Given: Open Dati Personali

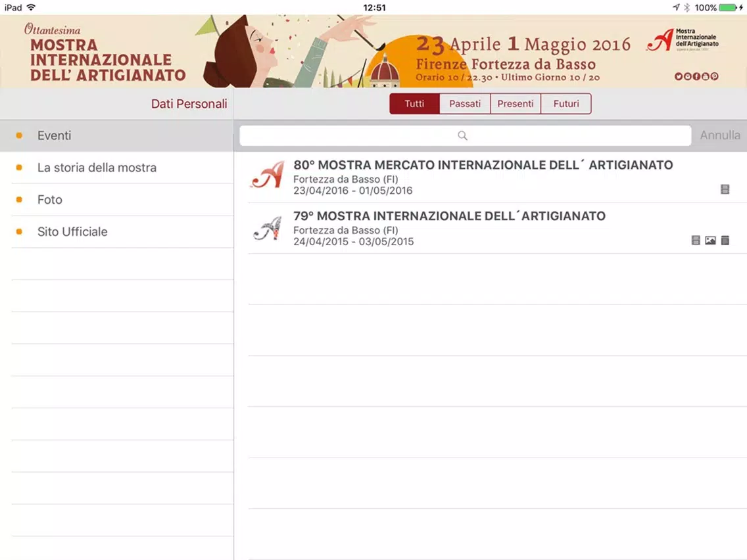Looking at the screenshot, I should click(x=189, y=104).
